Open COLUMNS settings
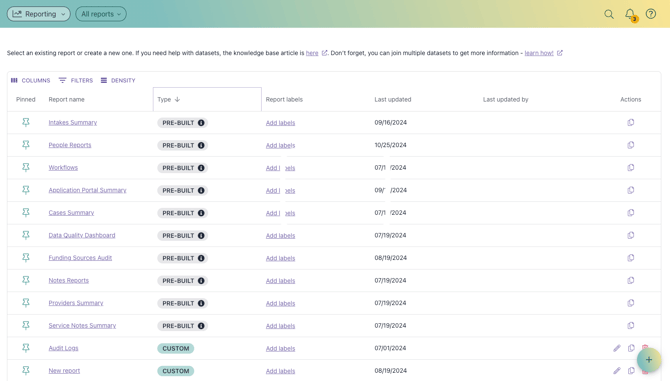670x381 pixels. (x=30, y=80)
